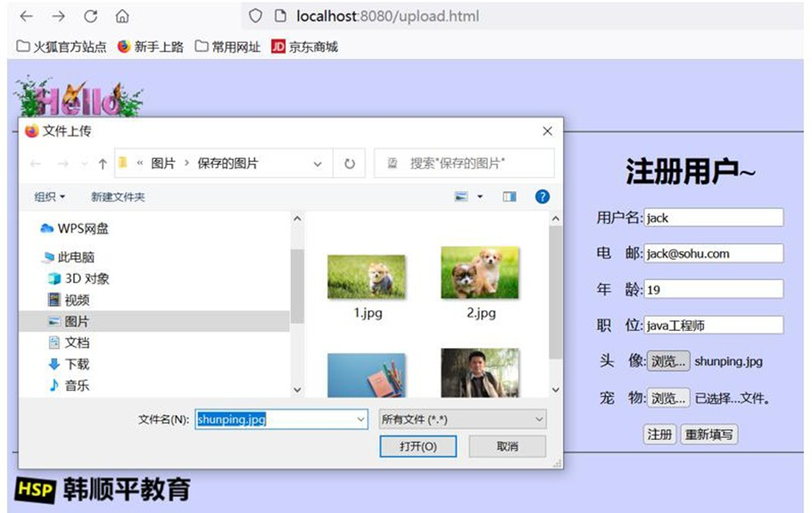This screenshot has height=513, width=812.
Task: Select WPS网盘 in the navigation tree
Action: coord(75,228)
